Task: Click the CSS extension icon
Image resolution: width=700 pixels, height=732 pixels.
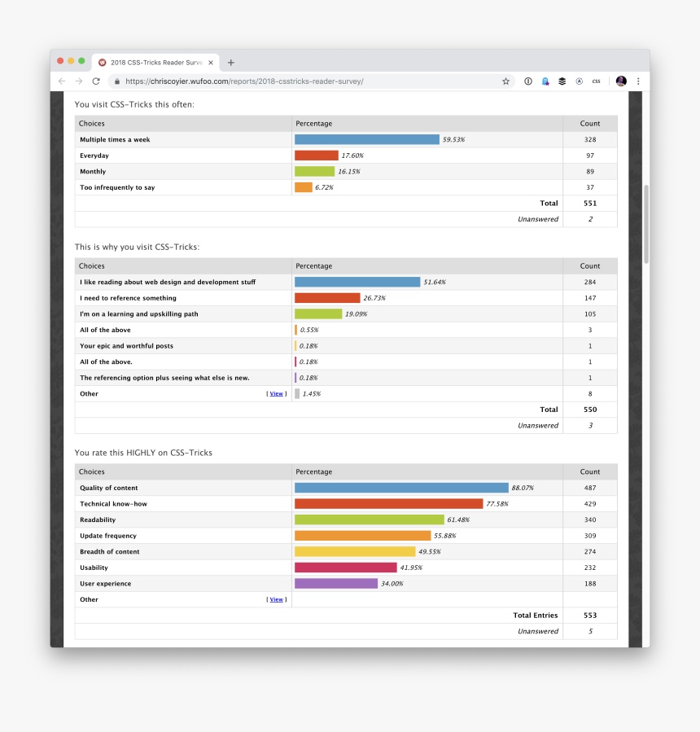Action: pyautogui.click(x=596, y=81)
